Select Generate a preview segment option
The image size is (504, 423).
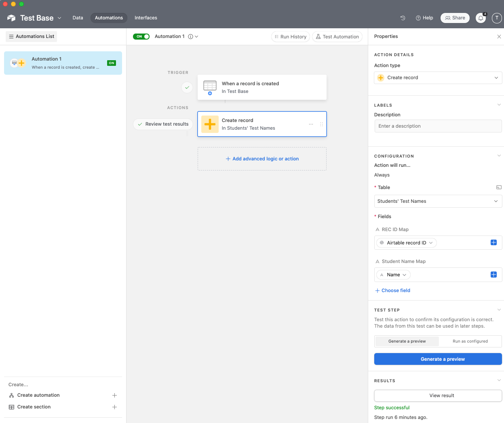[x=407, y=341]
